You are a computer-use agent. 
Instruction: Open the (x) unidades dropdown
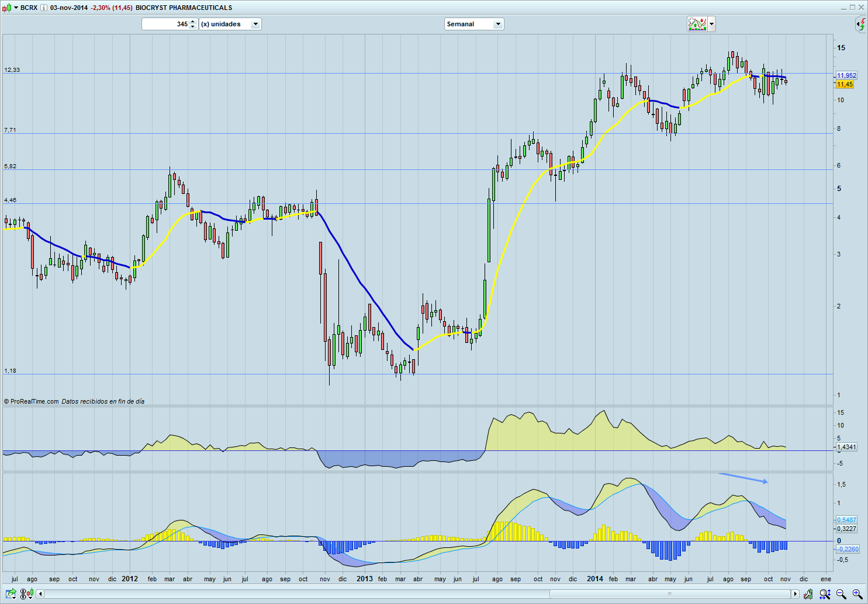[x=255, y=24]
